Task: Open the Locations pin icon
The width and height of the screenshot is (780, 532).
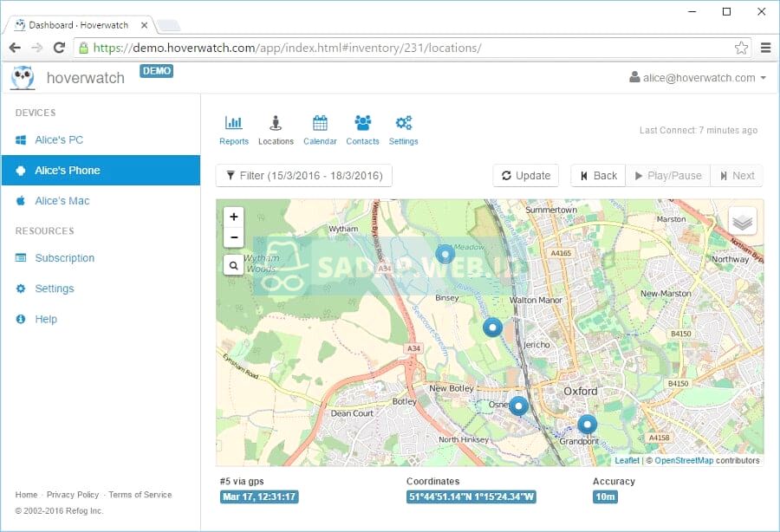Action: pos(276,130)
